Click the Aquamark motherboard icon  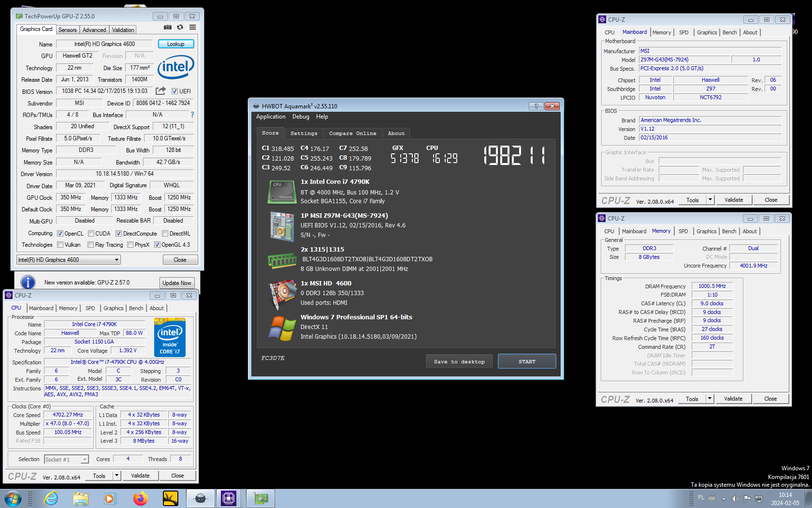click(282, 227)
